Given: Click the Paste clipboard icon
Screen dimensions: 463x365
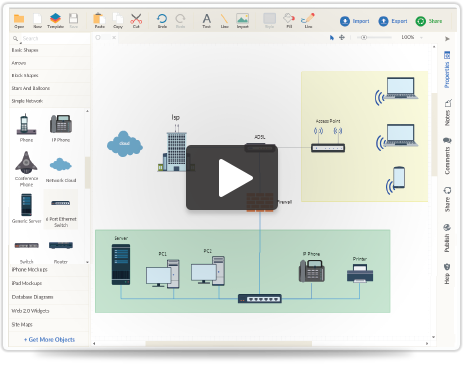Looking at the screenshot, I should coord(99,19).
